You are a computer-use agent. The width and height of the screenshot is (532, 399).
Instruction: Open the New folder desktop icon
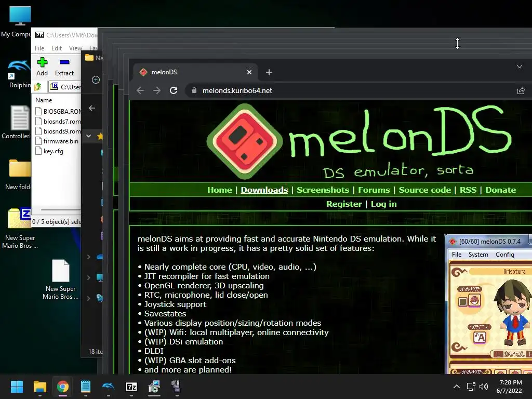click(x=19, y=174)
